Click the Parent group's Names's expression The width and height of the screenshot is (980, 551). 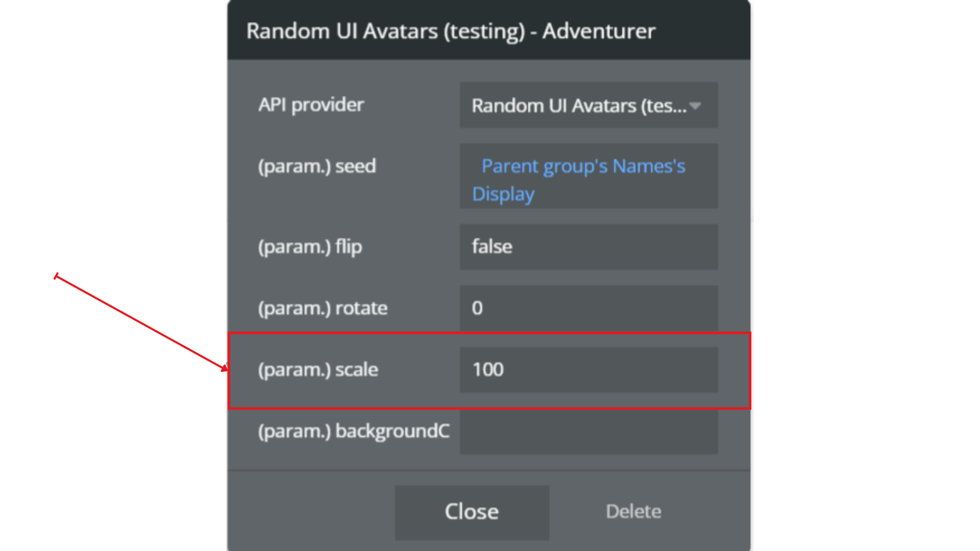(x=583, y=166)
